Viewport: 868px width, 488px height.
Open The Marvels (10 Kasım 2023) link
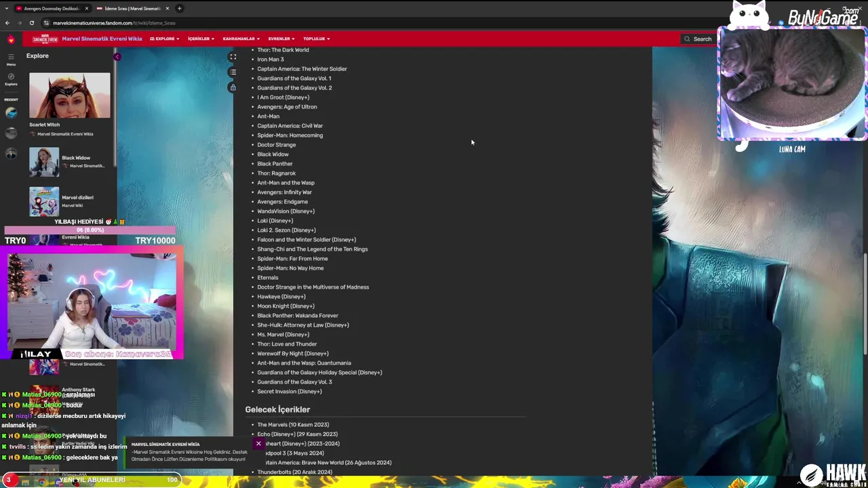click(293, 424)
